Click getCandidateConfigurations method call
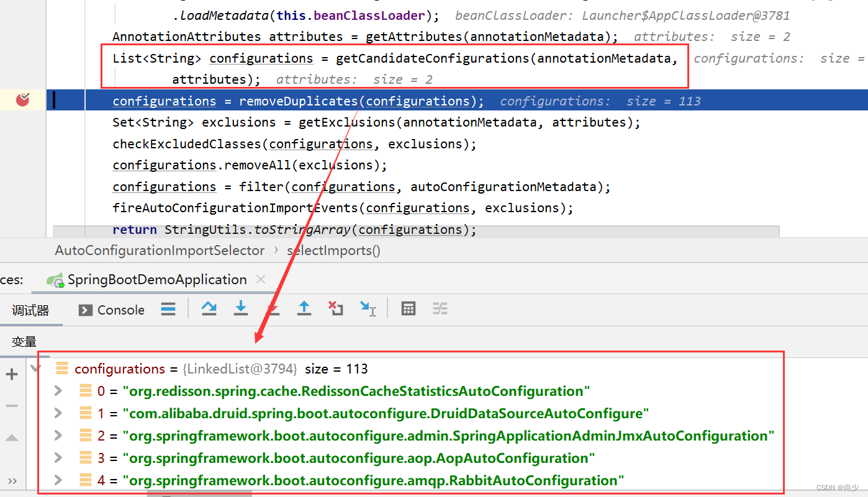 pyautogui.click(x=433, y=58)
